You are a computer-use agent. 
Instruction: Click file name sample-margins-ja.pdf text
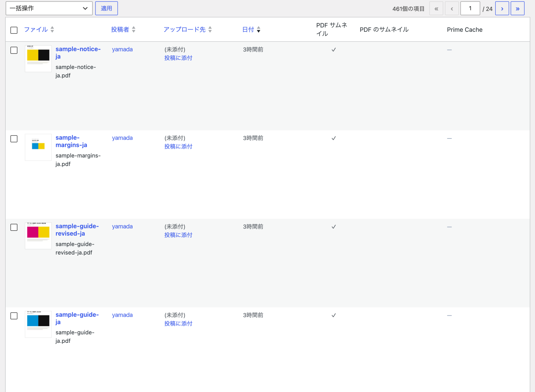point(78,160)
